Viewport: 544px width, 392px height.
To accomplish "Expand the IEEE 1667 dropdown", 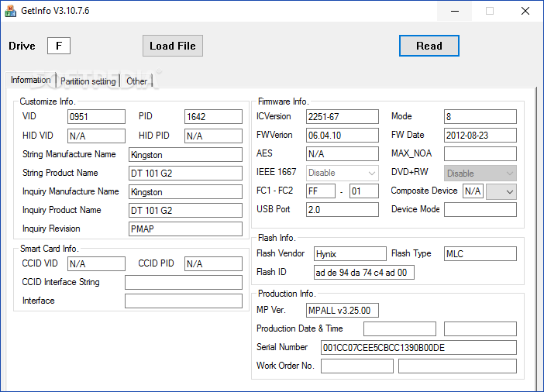I will (342, 173).
